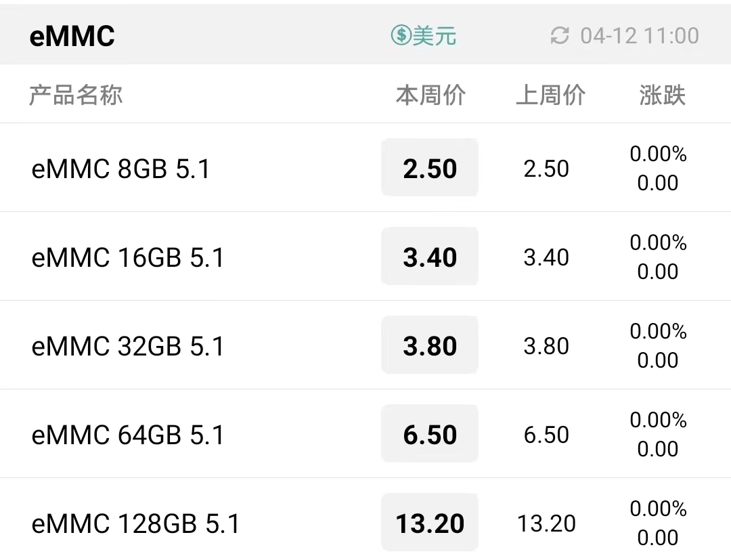Tap the 6.50 current week price badge
This screenshot has width=731, height=560.
[x=430, y=433]
